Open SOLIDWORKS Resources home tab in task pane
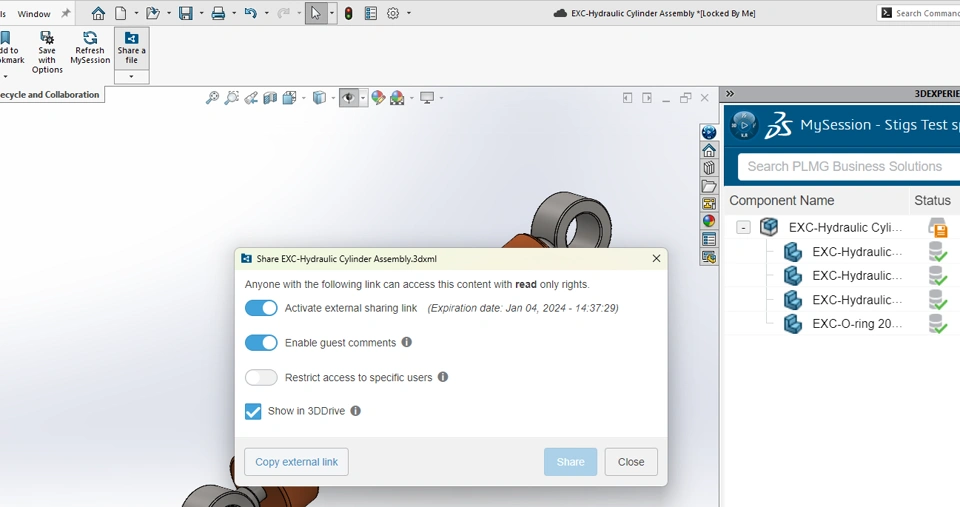 click(709, 150)
